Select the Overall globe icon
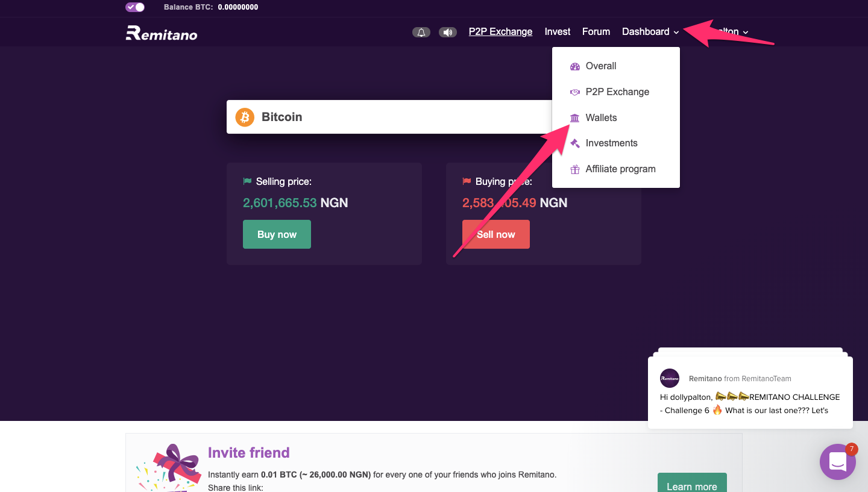 (574, 66)
